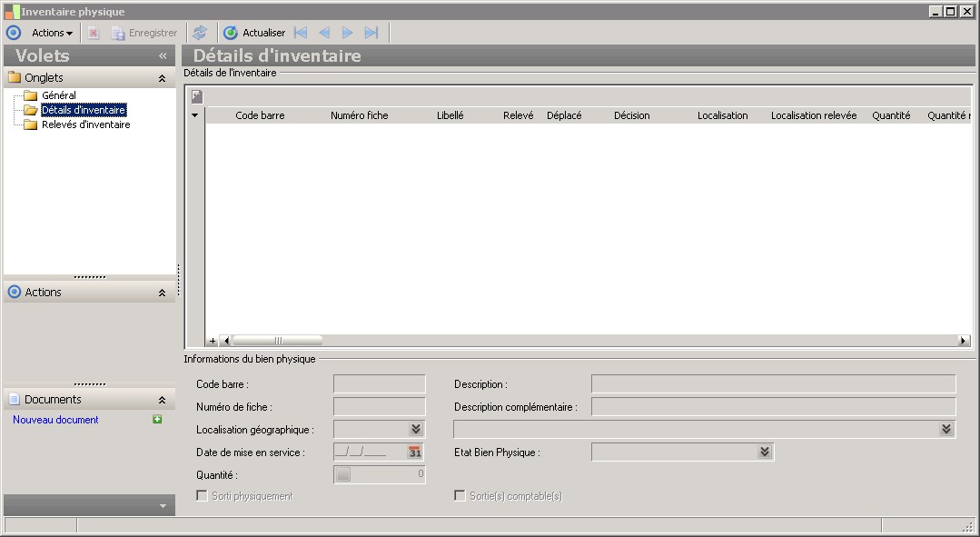Collapse the Actions pane section
The image size is (980, 537).
pyautogui.click(x=162, y=293)
